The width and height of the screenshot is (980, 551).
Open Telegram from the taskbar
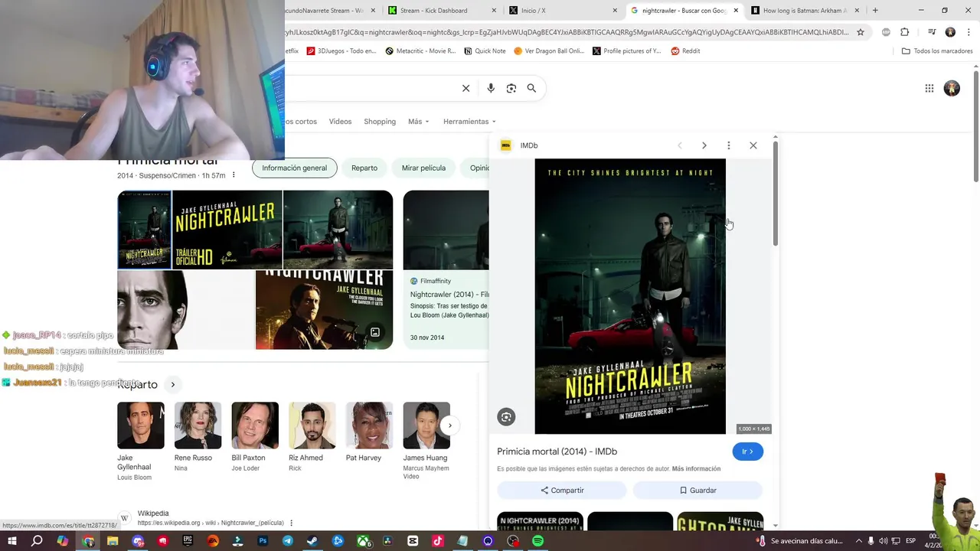288,541
